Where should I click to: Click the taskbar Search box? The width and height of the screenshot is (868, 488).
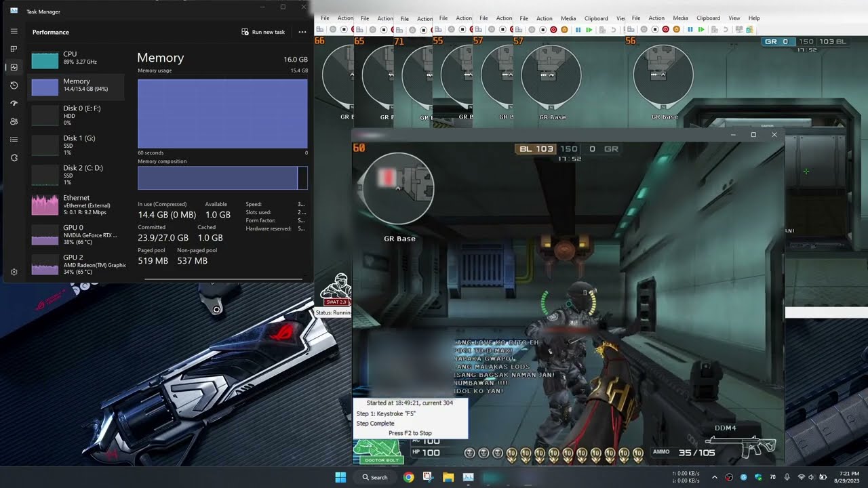click(375, 477)
